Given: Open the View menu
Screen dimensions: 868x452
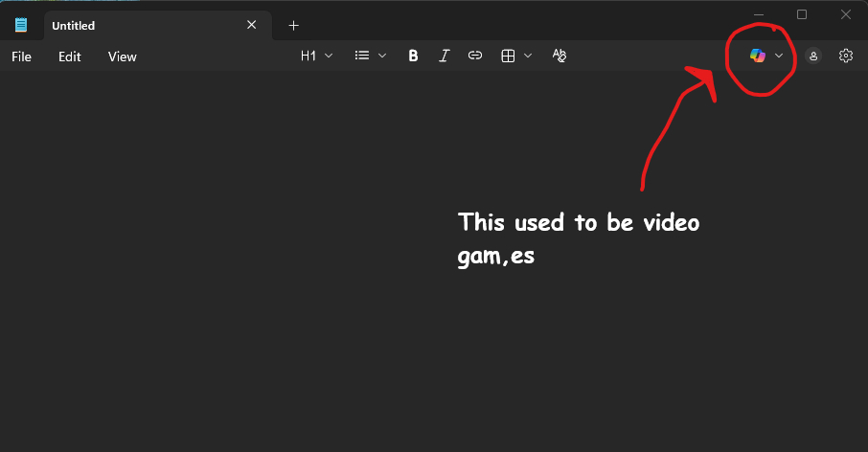Looking at the screenshot, I should tap(123, 56).
